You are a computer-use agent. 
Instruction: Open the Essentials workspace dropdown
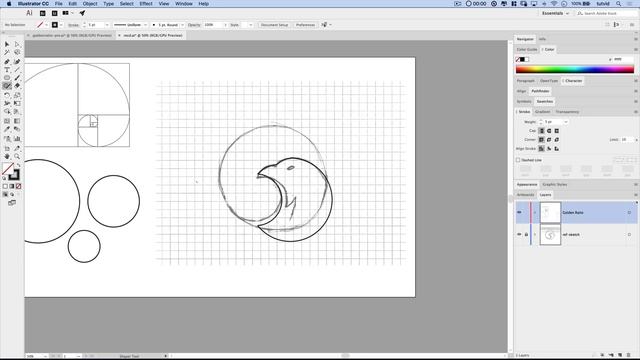[x=556, y=13]
